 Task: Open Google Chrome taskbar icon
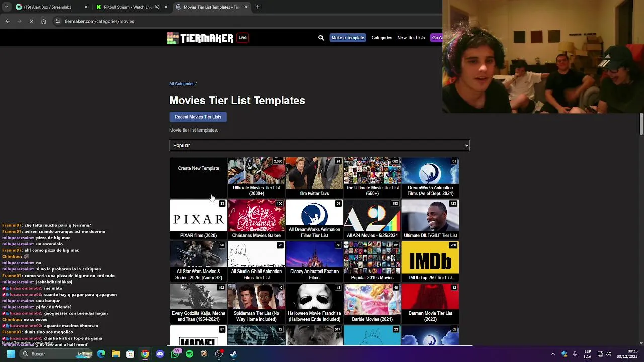point(145,354)
